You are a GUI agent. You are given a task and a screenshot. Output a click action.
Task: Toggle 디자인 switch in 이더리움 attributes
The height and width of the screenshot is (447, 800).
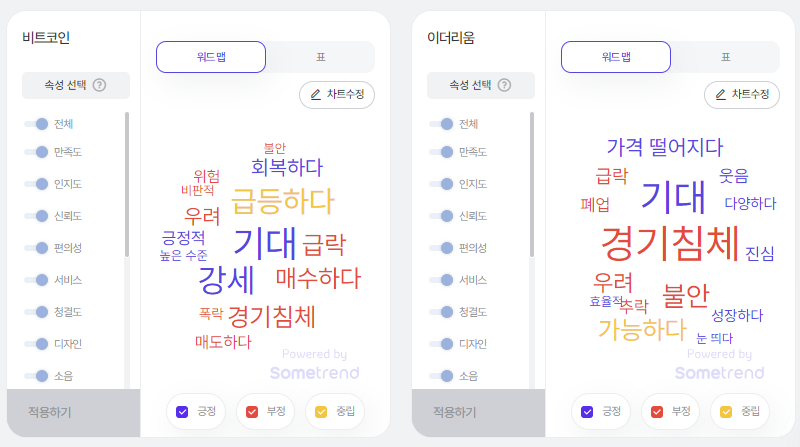[x=441, y=344]
